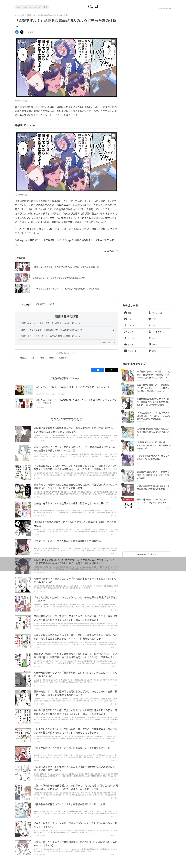Click the #義母 keyword tag

[42, 358]
